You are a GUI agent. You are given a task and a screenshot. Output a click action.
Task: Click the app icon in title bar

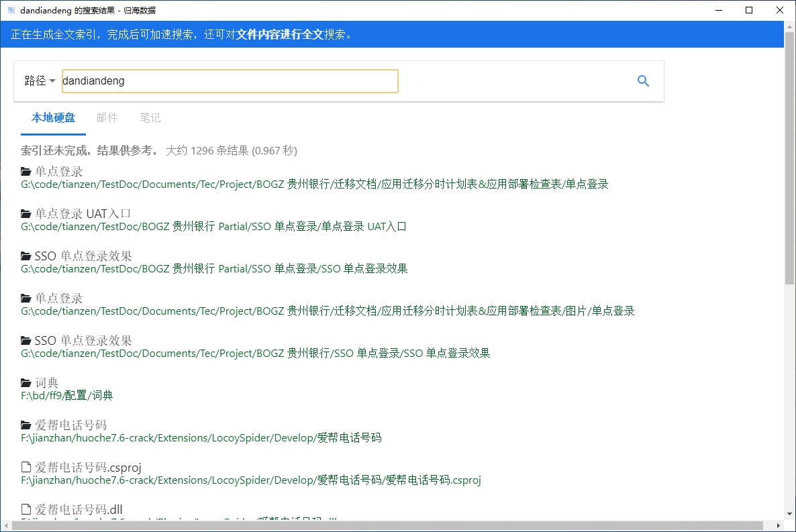pyautogui.click(x=11, y=10)
